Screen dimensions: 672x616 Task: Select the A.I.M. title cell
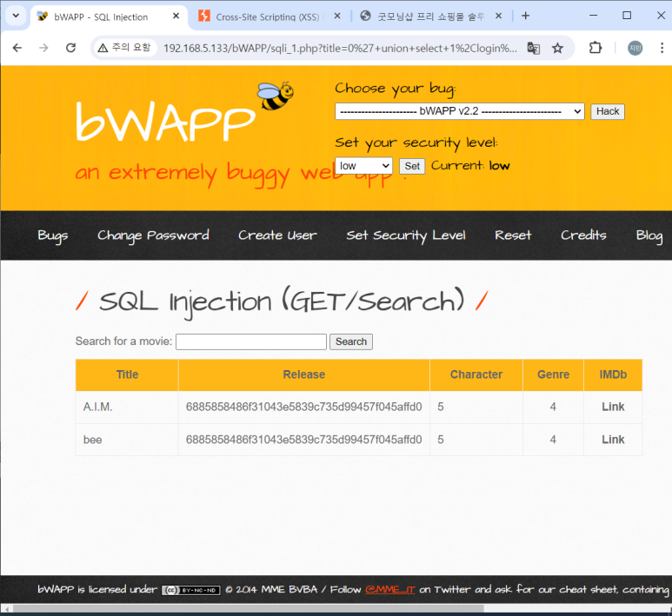(x=127, y=407)
